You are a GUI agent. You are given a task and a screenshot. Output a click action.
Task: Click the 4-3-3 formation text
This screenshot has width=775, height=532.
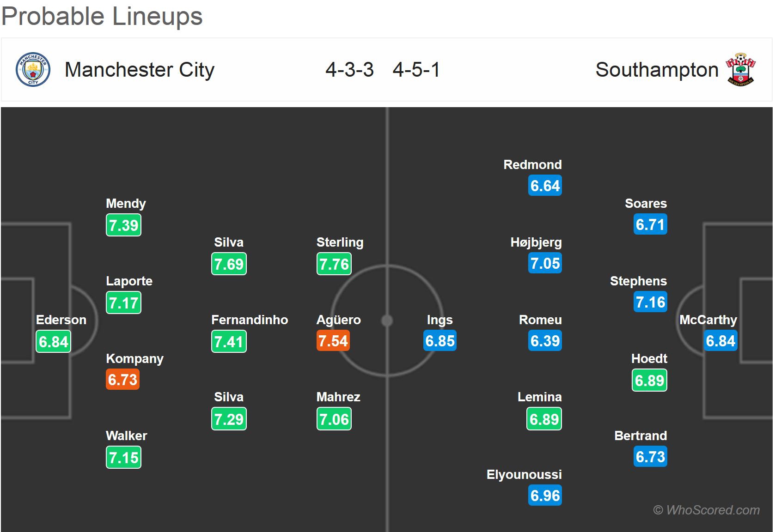click(x=349, y=70)
